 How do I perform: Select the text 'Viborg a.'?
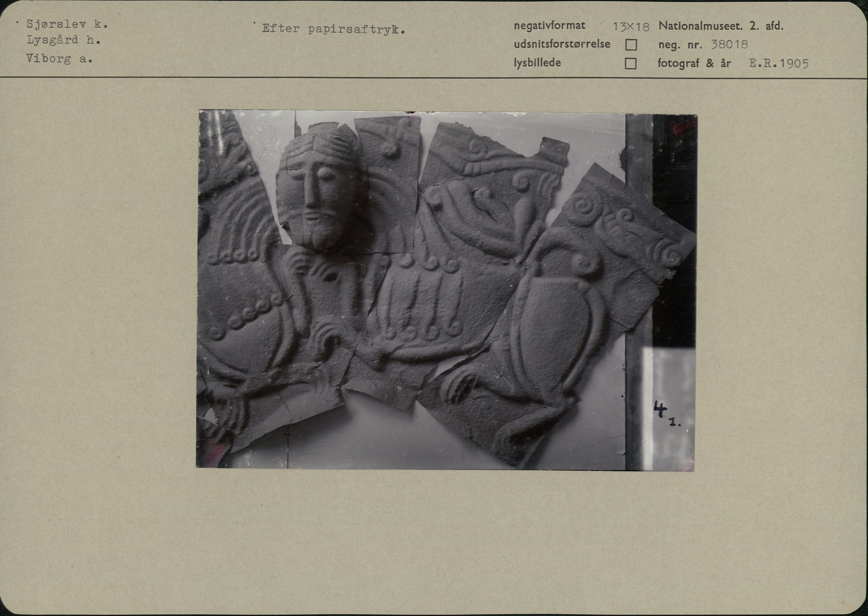tap(59, 59)
